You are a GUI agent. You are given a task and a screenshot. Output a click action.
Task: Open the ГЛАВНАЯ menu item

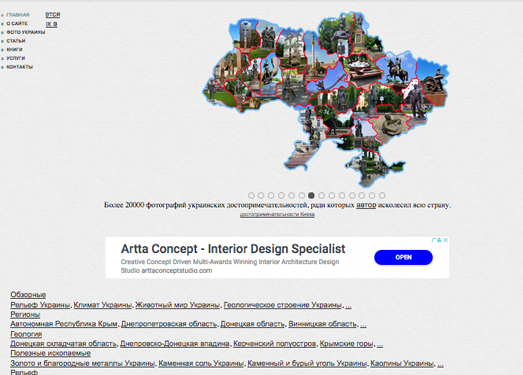[x=18, y=15]
